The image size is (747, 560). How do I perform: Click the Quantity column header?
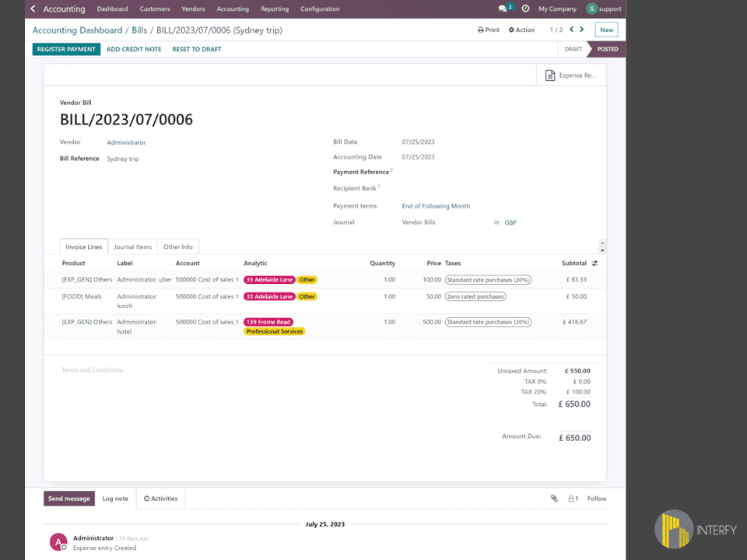click(383, 263)
